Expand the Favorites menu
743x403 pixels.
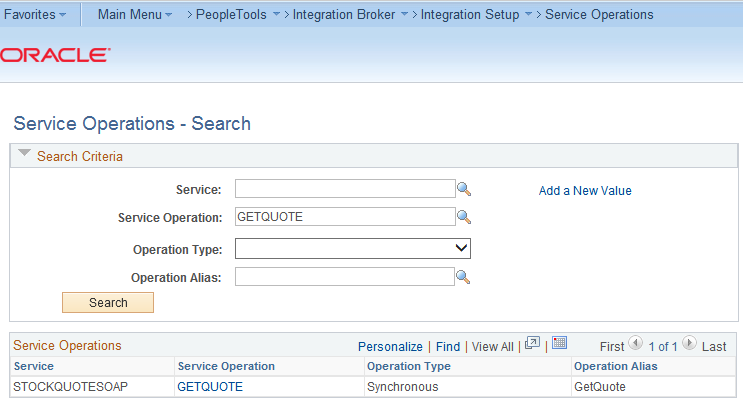click(37, 15)
